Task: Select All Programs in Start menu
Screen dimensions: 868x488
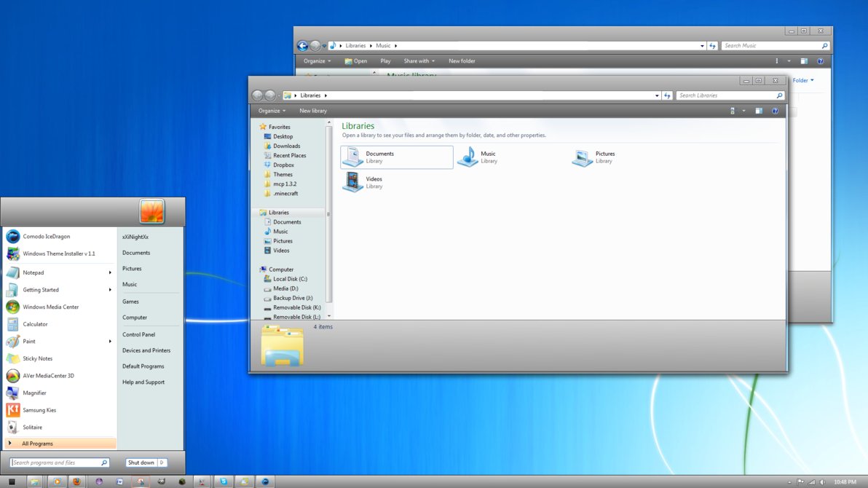Action: tap(37, 444)
